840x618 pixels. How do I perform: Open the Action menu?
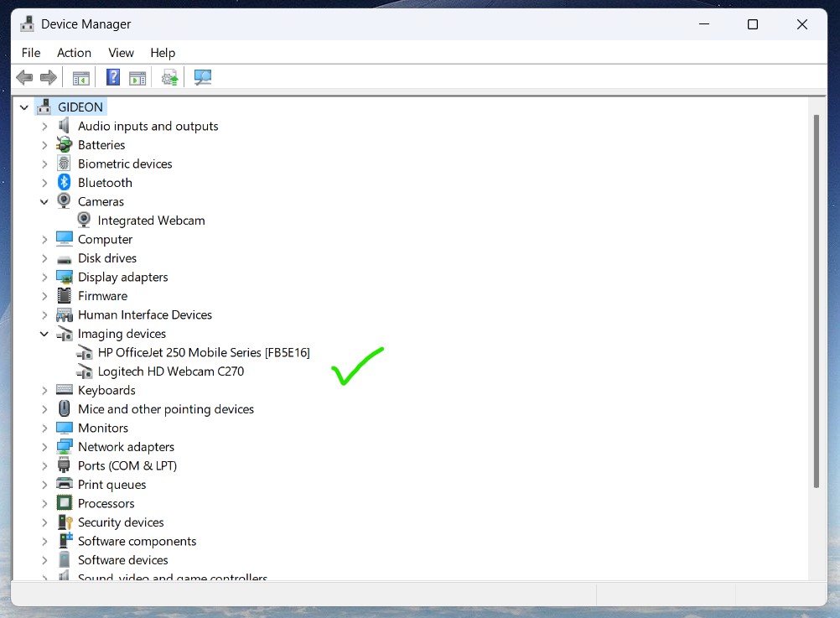pyautogui.click(x=74, y=53)
